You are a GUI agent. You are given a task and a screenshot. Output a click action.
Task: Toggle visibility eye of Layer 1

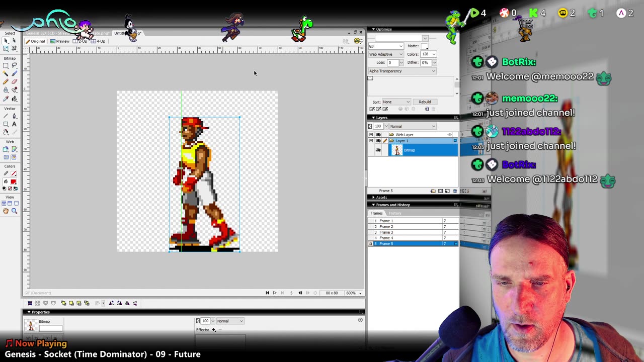[378, 141]
